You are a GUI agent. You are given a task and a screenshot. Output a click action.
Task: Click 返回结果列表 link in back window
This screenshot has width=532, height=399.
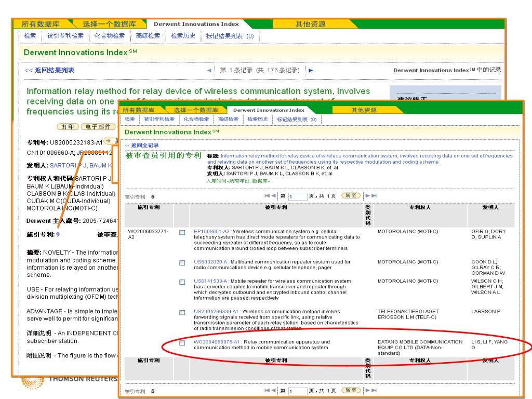[x=49, y=70]
